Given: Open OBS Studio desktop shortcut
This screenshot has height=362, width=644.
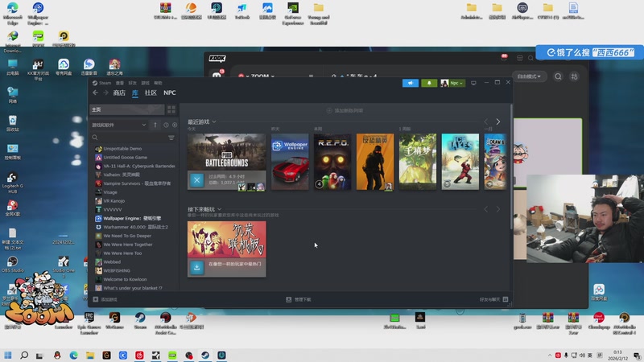Looking at the screenshot, I should point(12,265).
